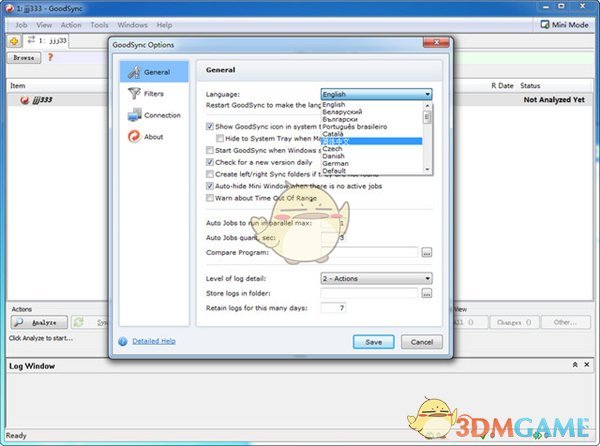Image resolution: width=600 pixels, height=446 pixels.
Task: Browse for the Compare Program file
Action: click(427, 252)
